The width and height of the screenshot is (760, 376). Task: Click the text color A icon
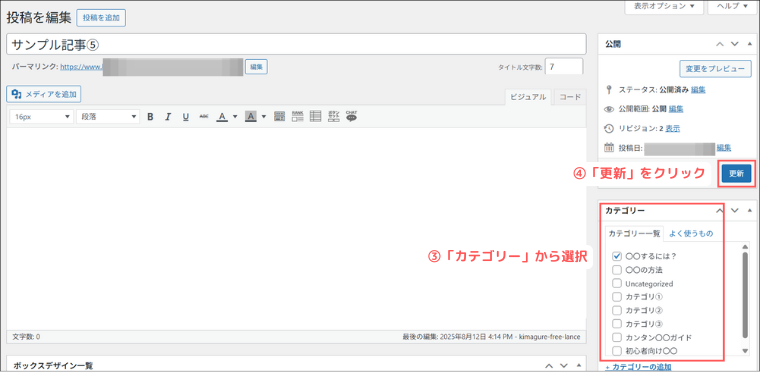222,117
